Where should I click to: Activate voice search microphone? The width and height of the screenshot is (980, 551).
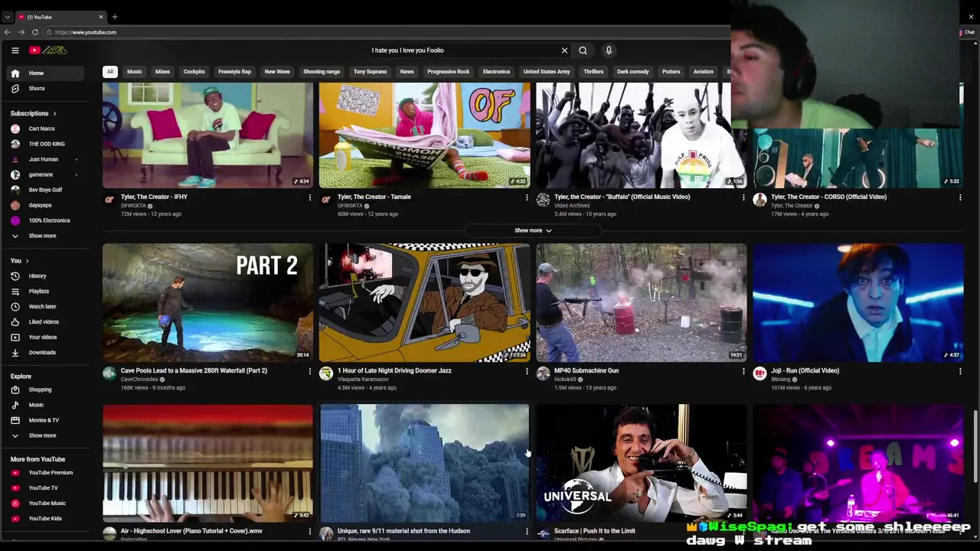609,51
